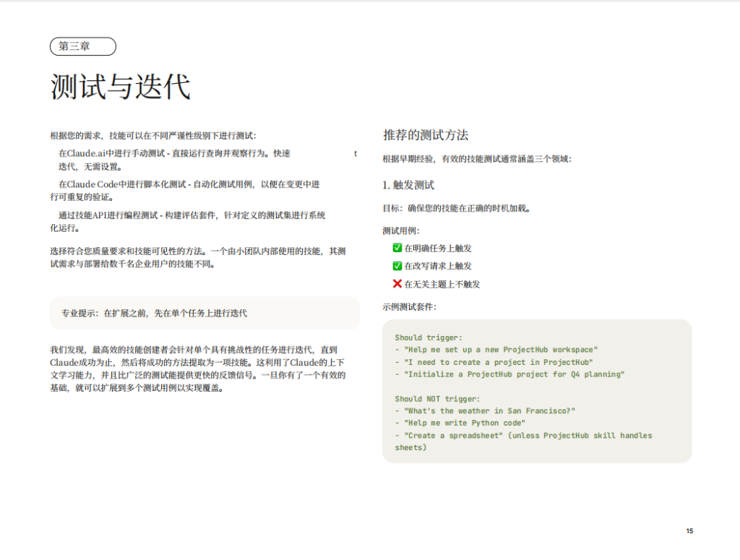Click the 测试与迭代 chapter title
Image resolution: width=740 pixels, height=560 pixels.
click(121, 87)
